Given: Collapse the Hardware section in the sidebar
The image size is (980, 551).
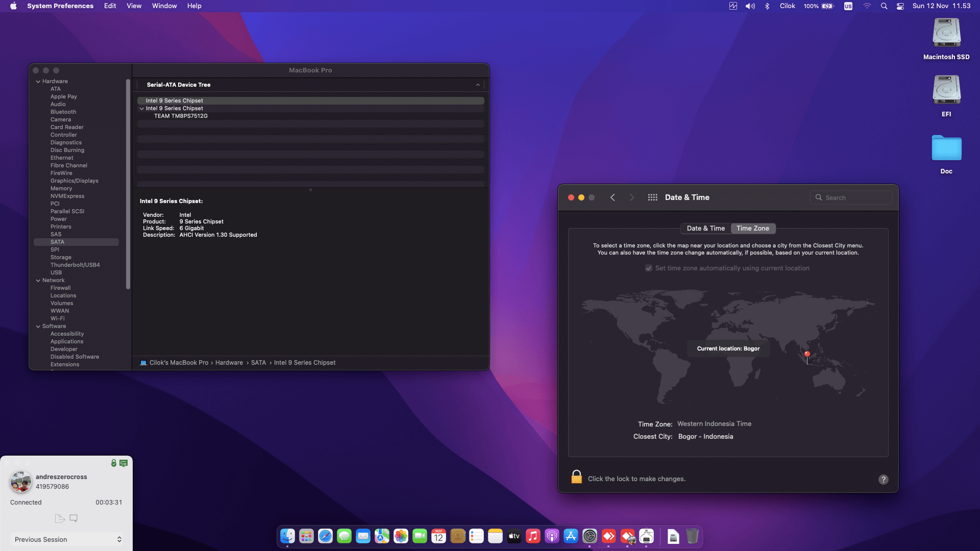Looking at the screenshot, I should tap(38, 82).
